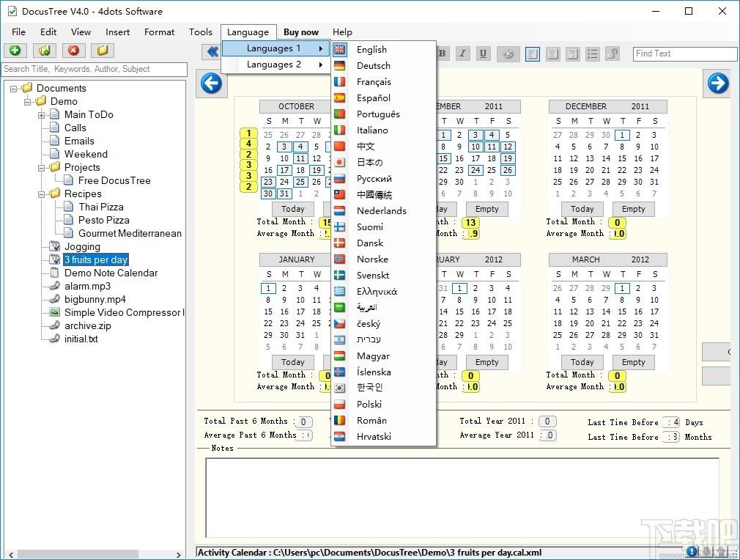Toggle left text alignment
The width and height of the screenshot is (740, 560).
tap(533, 54)
